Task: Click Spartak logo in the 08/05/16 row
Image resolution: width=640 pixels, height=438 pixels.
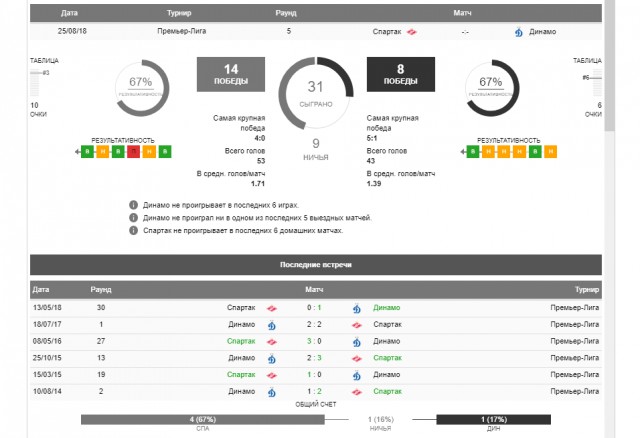Action: (x=272, y=342)
